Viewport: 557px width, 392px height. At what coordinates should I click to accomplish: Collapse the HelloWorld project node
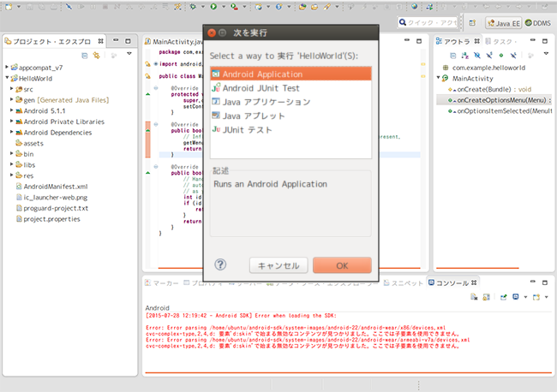7,78
